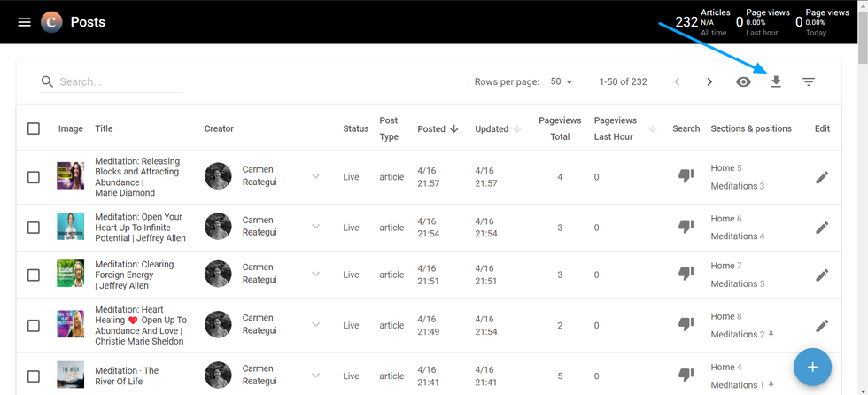Tick the checkbox for Heart Healing post

point(34,325)
